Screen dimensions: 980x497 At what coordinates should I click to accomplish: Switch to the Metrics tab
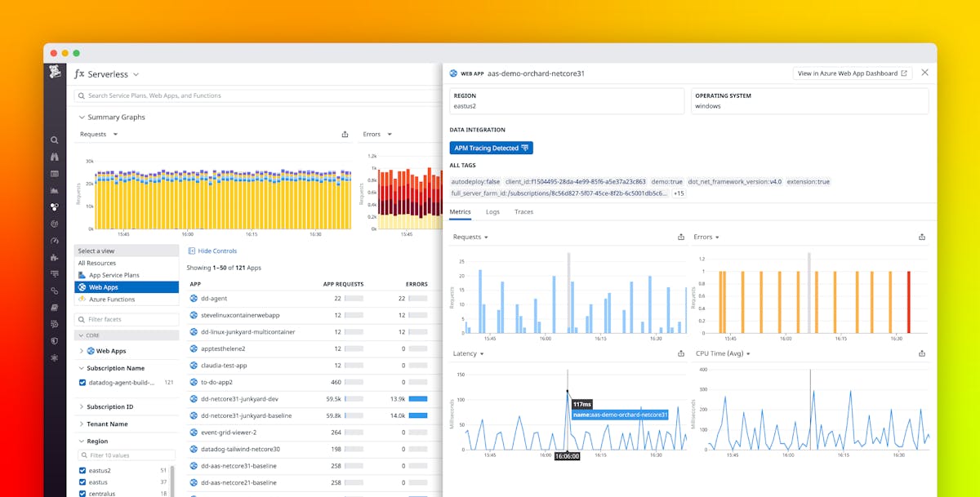[460, 211]
